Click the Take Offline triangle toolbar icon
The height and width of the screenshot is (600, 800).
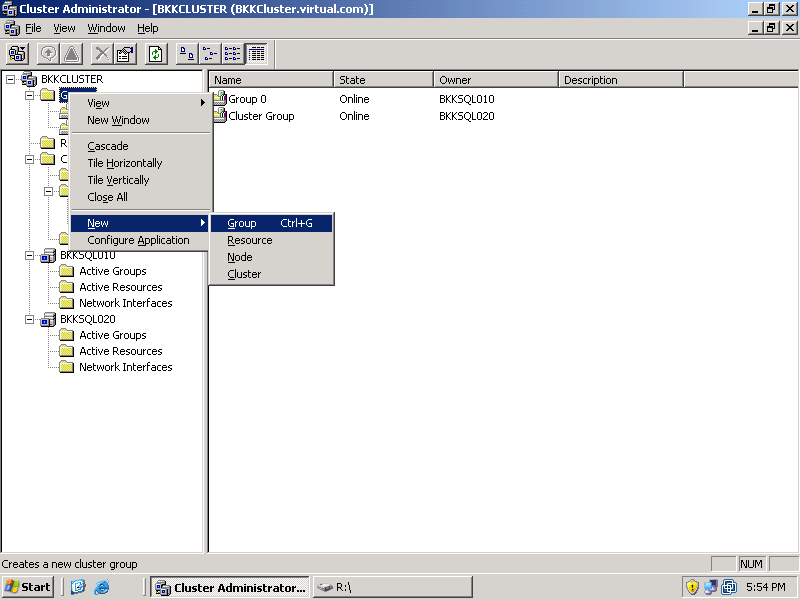click(72, 54)
